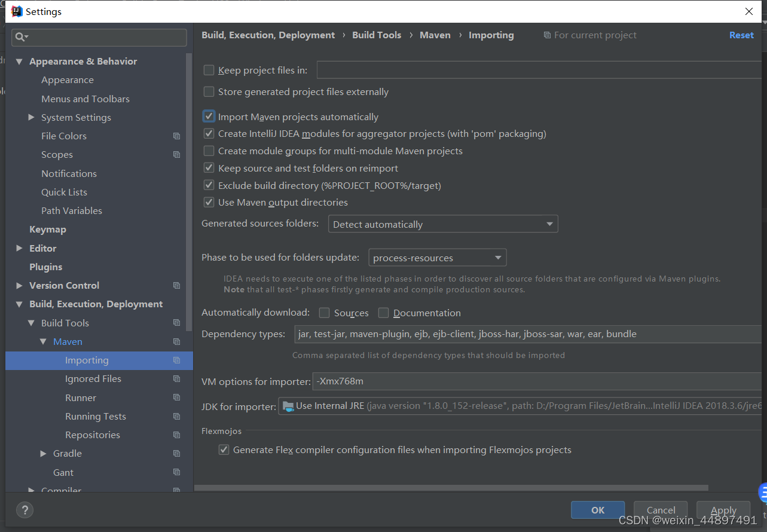Viewport: 767px width, 532px height.
Task: Click per-project icon beside Ignored Files
Action: (176, 379)
